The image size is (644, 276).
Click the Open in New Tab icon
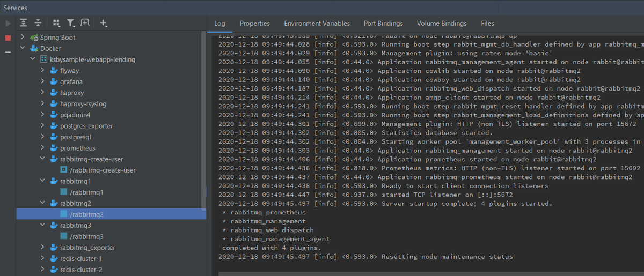[x=85, y=23]
